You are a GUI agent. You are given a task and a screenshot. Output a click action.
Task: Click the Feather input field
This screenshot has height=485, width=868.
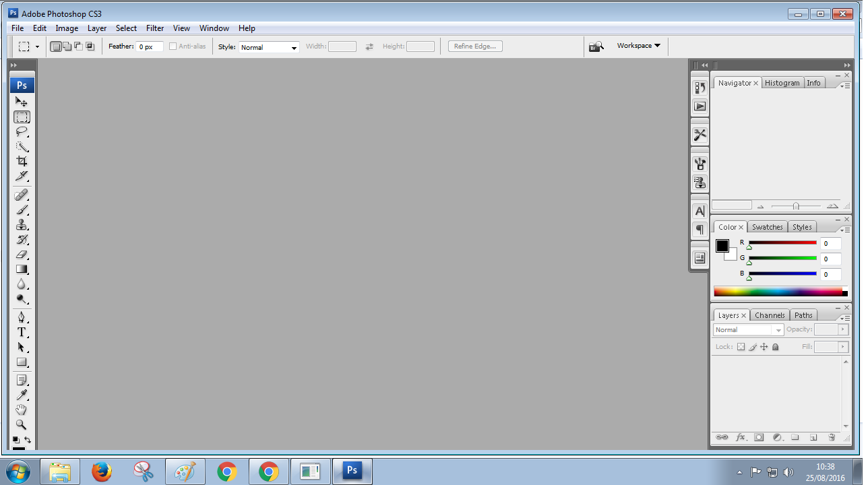[x=150, y=47]
